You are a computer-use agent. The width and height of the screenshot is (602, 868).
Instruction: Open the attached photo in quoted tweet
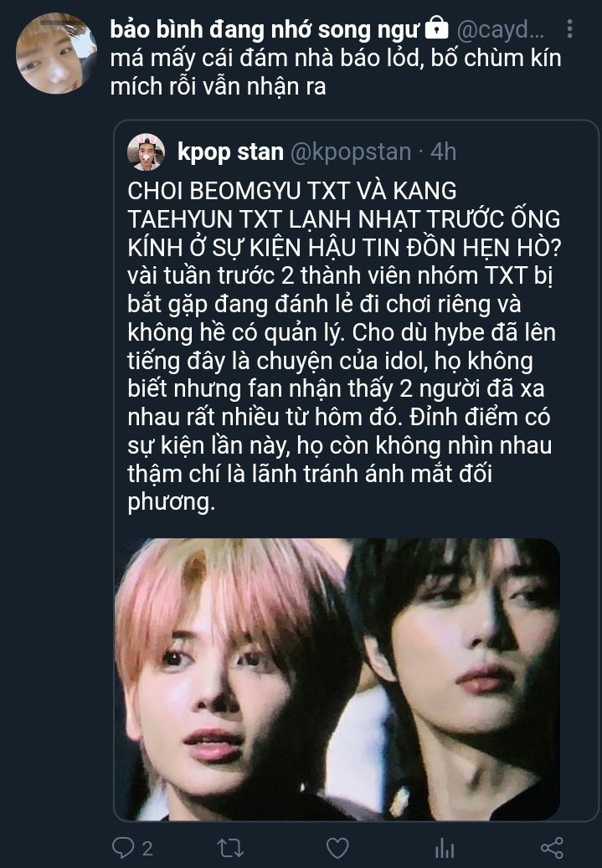337,679
